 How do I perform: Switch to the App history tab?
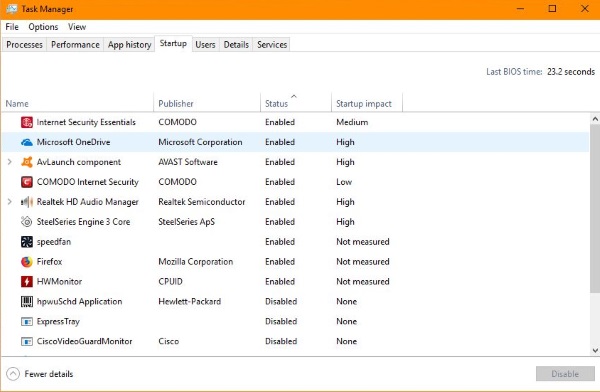coord(129,44)
